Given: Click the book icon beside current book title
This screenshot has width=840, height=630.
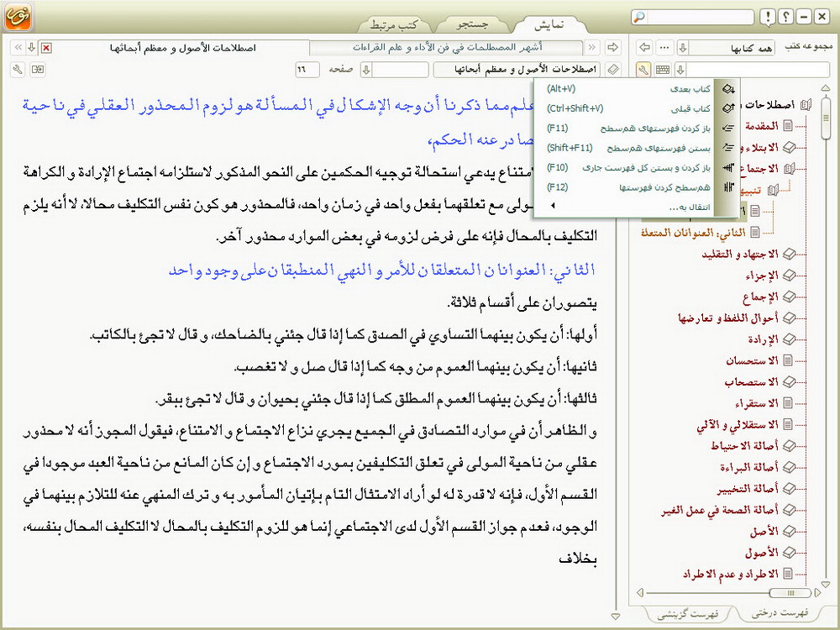Looking at the screenshot, I should pos(612,70).
